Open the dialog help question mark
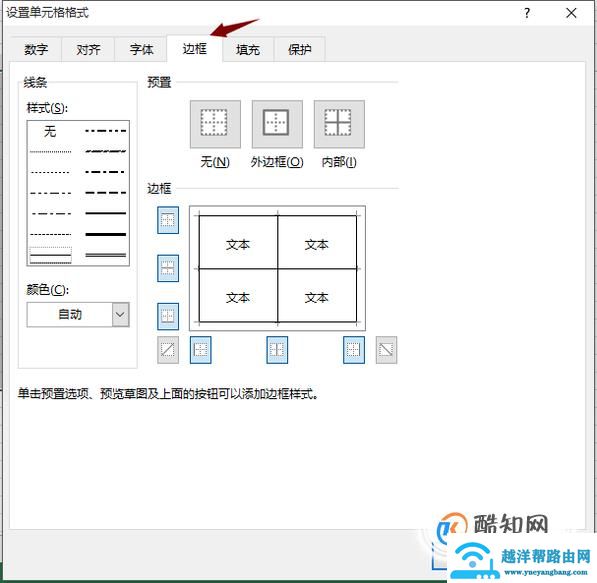Screen dimensions: 597x583 coord(527,13)
